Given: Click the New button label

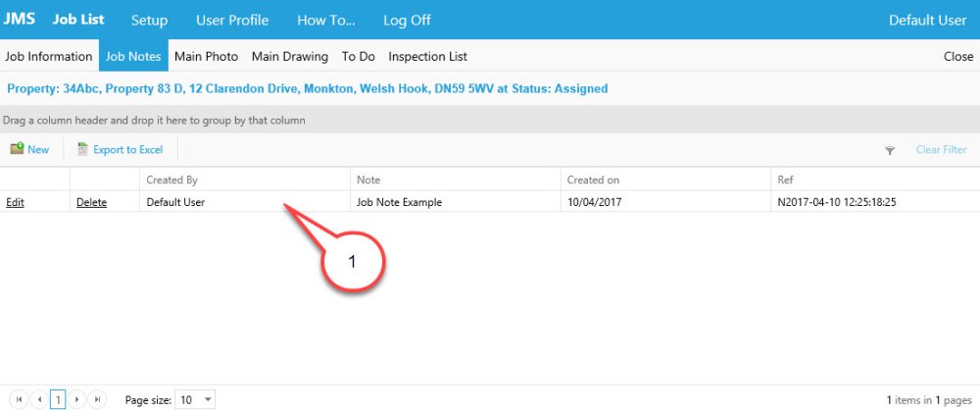Looking at the screenshot, I should click(x=38, y=149).
